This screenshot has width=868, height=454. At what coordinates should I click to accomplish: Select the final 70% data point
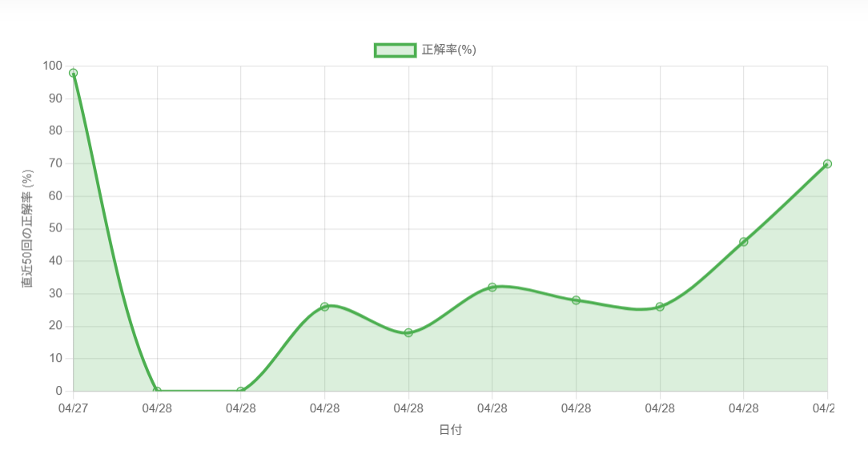(827, 163)
